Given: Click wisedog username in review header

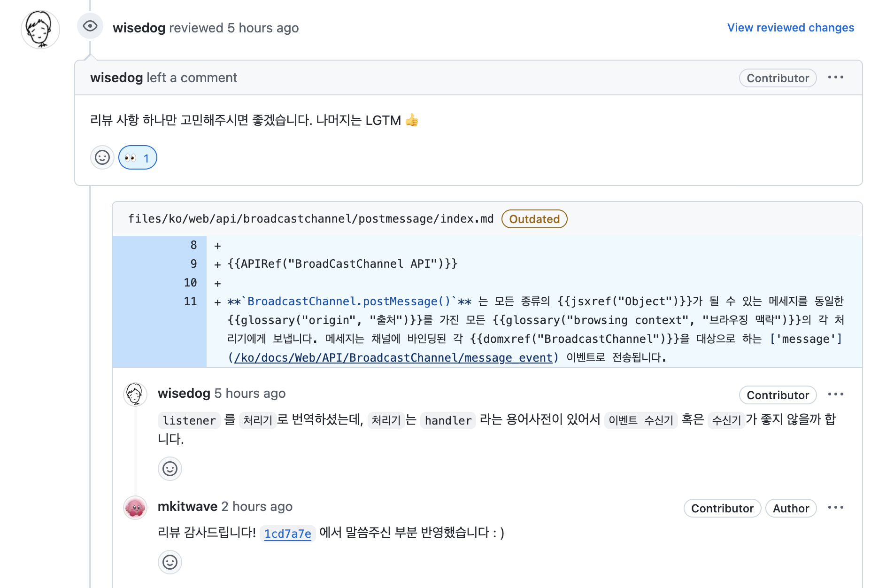Looking at the screenshot, I should (x=139, y=28).
